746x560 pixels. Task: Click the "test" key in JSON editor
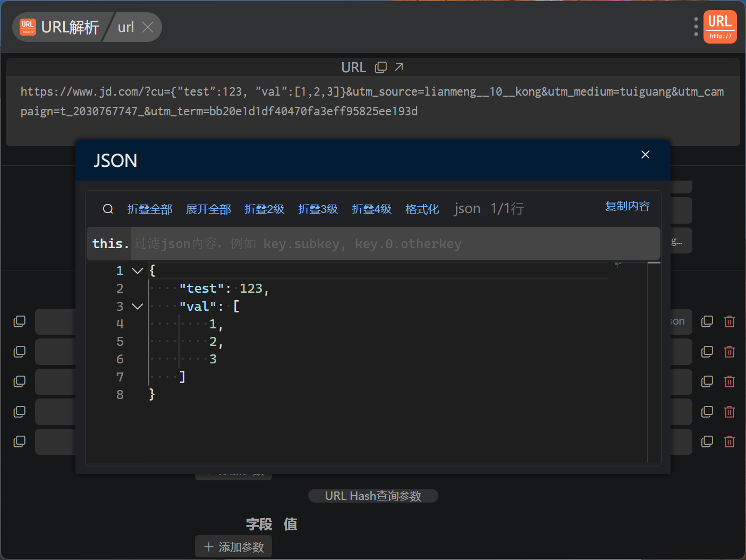pos(201,289)
